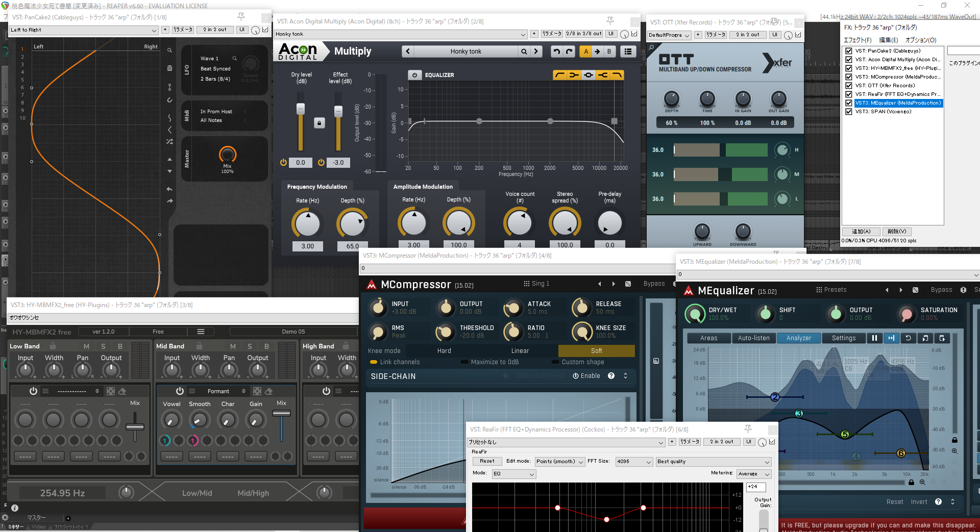980x532 pixels.
Task: Open Multiply's list menu icon
Action: (628, 52)
